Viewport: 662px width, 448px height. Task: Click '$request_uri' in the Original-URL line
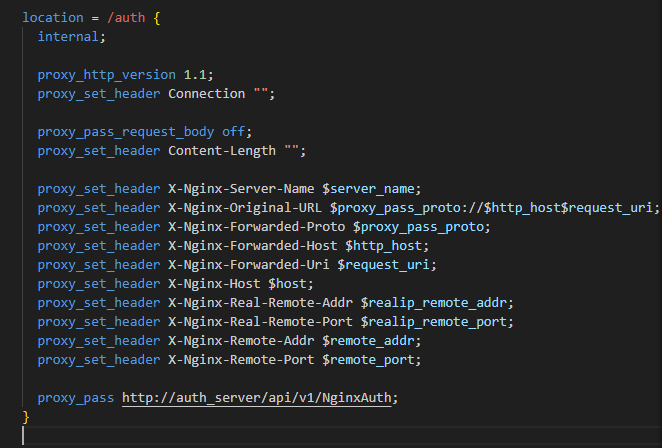point(606,208)
